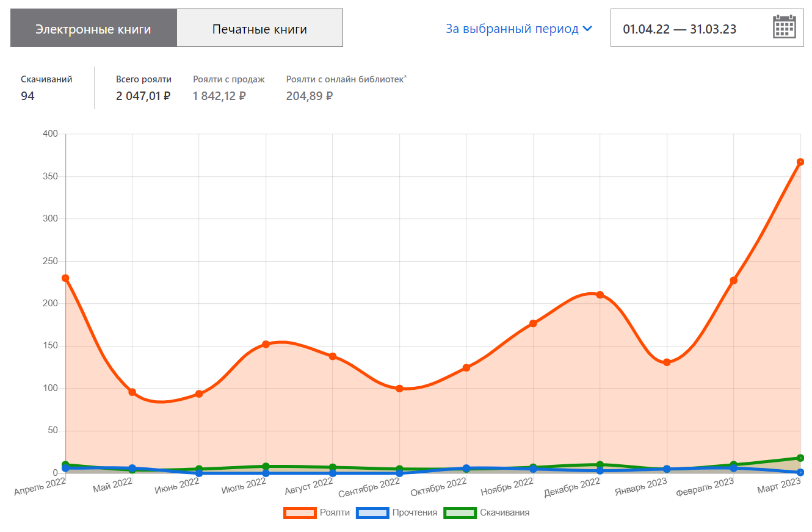Toggle the Прочтения series in legend
The height and width of the screenshot is (532, 812).
click(x=415, y=512)
